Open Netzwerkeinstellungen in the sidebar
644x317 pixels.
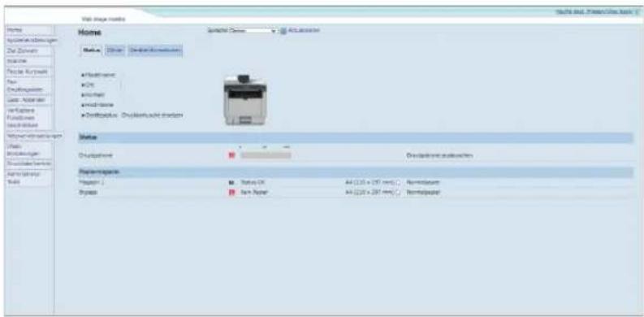tap(34, 136)
